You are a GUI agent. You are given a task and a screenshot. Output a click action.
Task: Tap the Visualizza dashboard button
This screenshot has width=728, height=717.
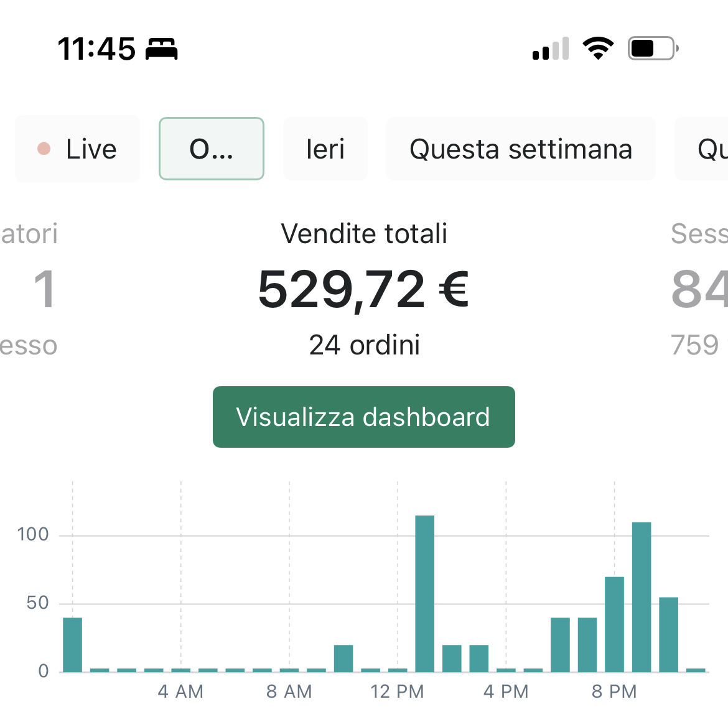point(363,417)
